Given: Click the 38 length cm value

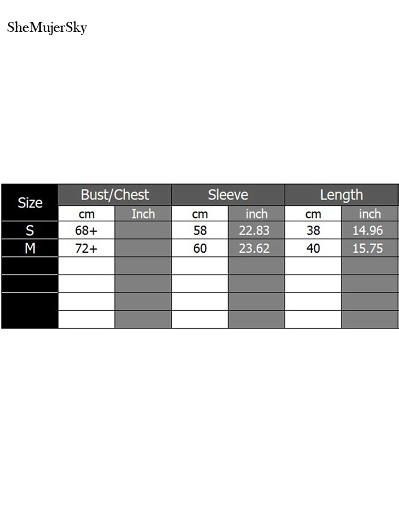Looking at the screenshot, I should (x=313, y=230).
